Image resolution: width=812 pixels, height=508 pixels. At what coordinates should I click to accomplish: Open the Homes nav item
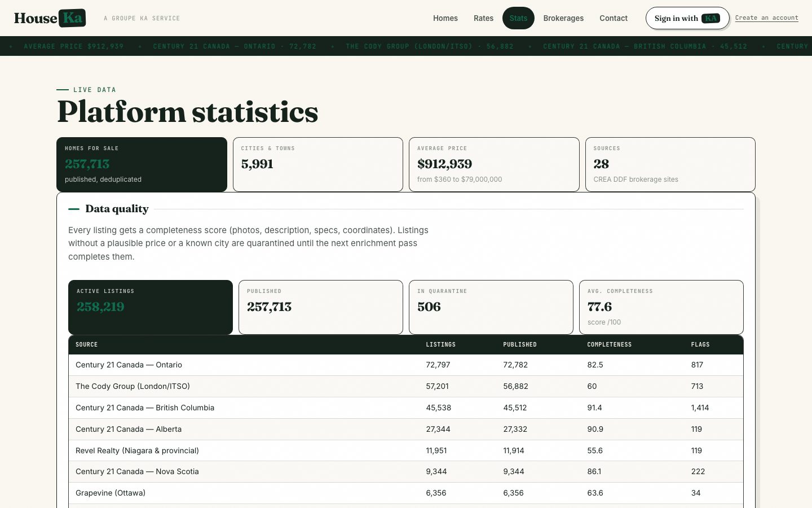tap(445, 18)
